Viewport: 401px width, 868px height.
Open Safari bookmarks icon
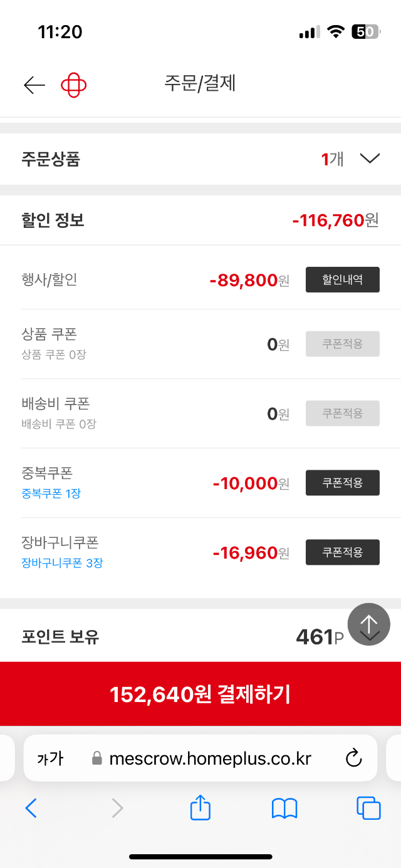point(284,809)
